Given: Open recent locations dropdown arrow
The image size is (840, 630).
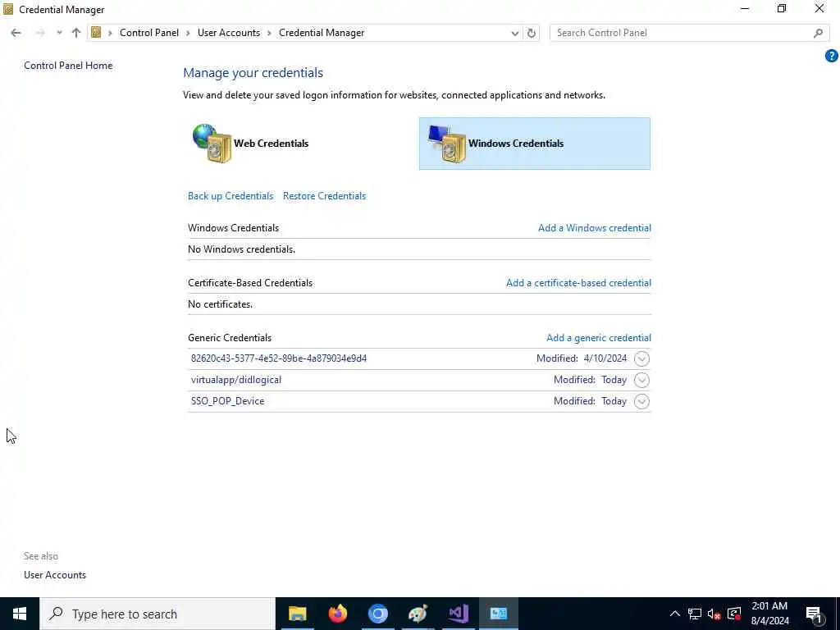Looking at the screenshot, I should click(x=59, y=33).
